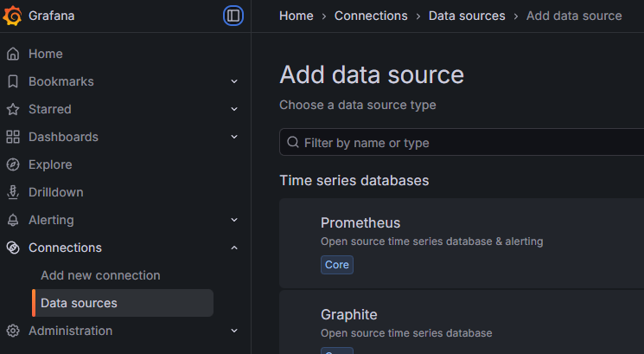Expand the Bookmarks section chevron
The image size is (644, 354).
234,81
